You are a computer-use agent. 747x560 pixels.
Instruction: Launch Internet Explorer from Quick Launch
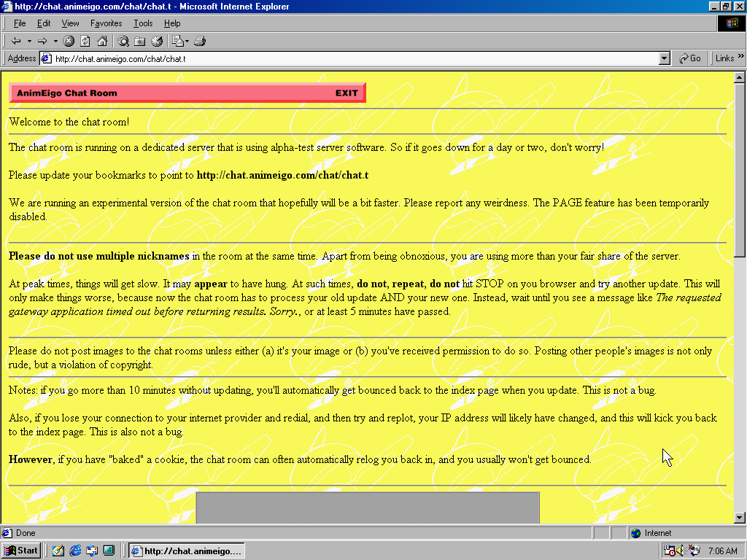(74, 551)
